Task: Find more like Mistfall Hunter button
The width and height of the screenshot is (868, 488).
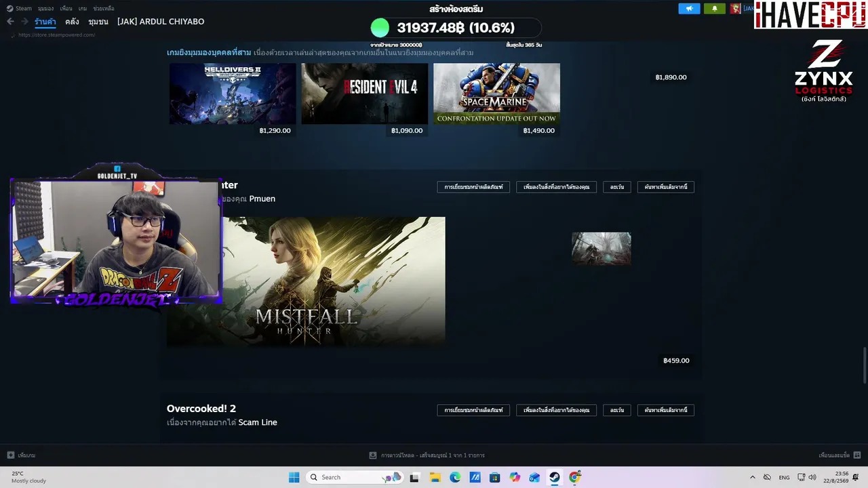Action: 666,187
